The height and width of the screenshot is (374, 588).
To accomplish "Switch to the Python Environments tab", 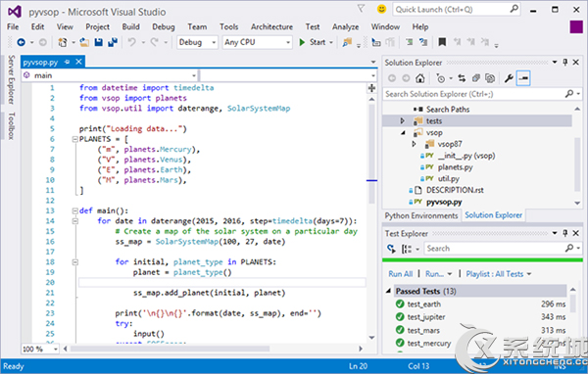I will tap(421, 215).
